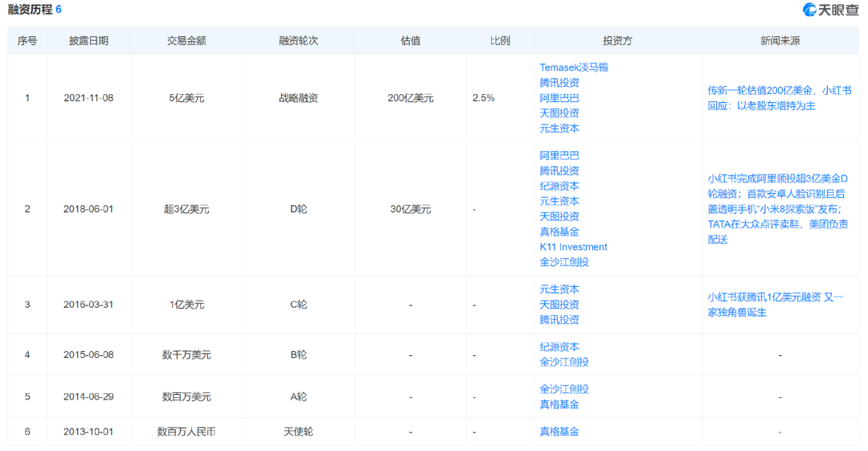Click the 200亿美元 valuation cell
The image size is (868, 451).
click(410, 98)
